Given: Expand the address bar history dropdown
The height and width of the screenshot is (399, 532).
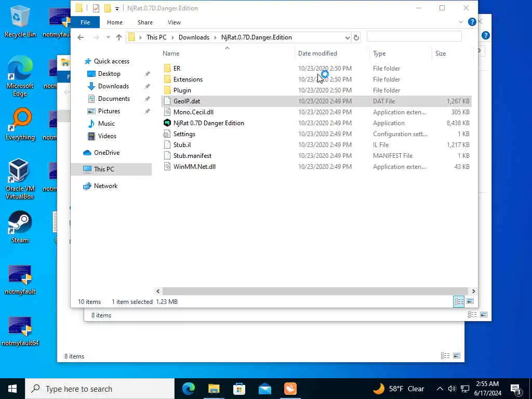Looking at the screenshot, I should 348,37.
